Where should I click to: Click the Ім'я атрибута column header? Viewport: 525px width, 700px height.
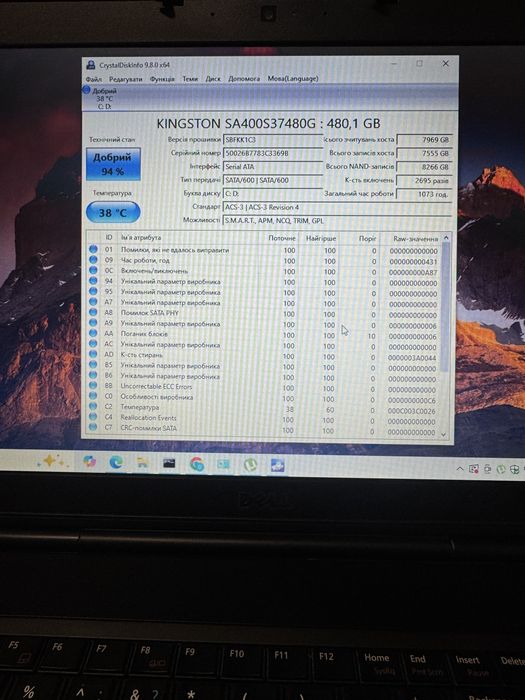141,238
